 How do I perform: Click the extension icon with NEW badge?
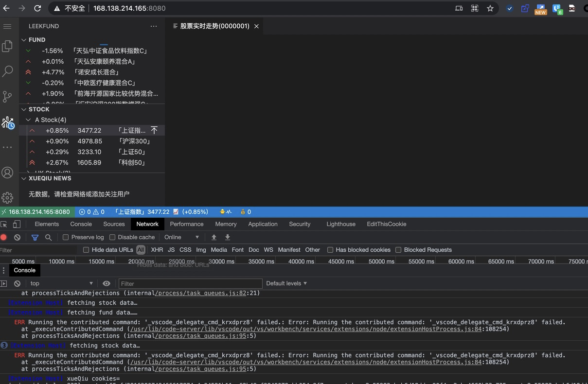coord(540,9)
